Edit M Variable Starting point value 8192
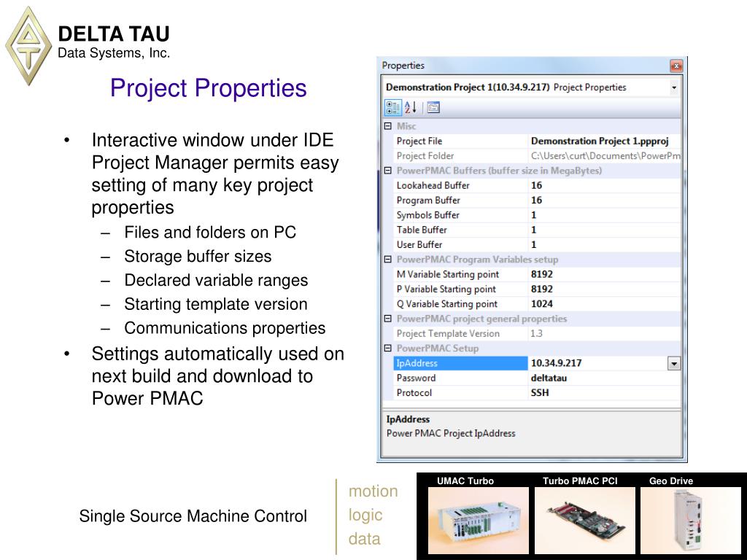The image size is (747, 560). click(542, 274)
